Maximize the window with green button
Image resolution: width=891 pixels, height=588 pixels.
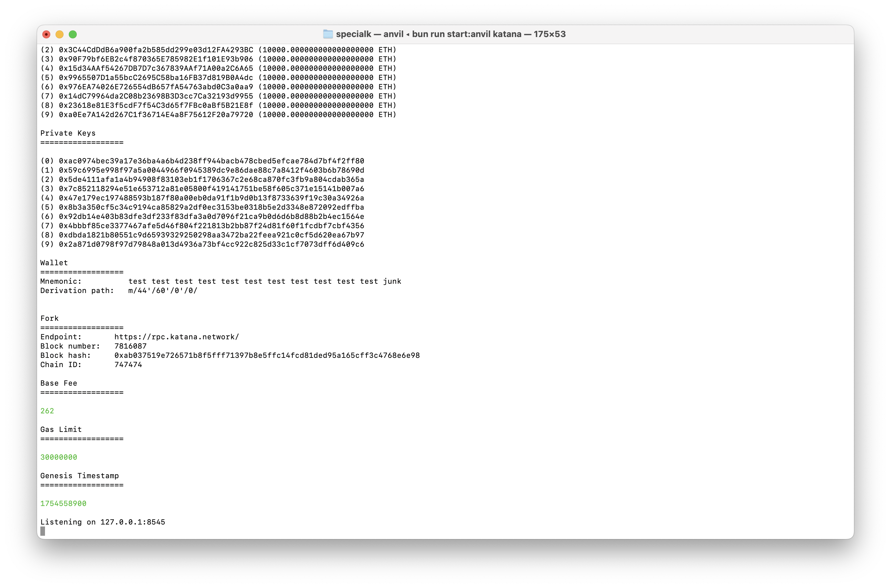(x=73, y=34)
